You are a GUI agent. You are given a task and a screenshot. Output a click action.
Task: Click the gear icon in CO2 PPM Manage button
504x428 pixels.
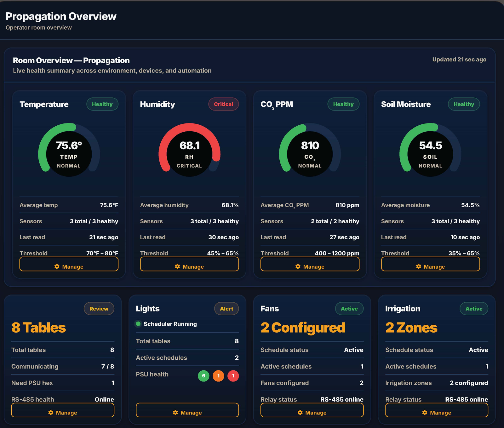point(298,266)
